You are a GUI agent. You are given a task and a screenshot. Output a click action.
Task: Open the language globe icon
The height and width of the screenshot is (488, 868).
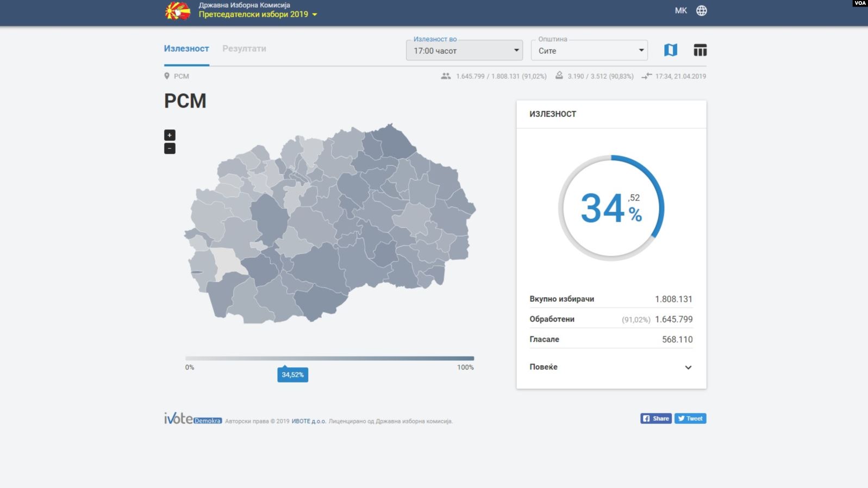point(702,11)
